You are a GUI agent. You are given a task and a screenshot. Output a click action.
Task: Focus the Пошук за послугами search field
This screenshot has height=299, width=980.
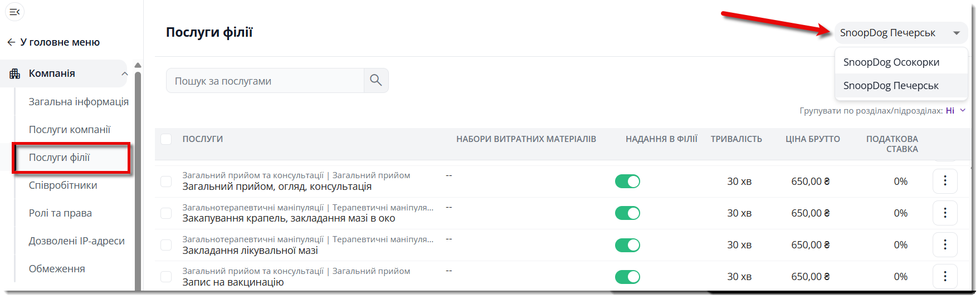pyautogui.click(x=265, y=81)
